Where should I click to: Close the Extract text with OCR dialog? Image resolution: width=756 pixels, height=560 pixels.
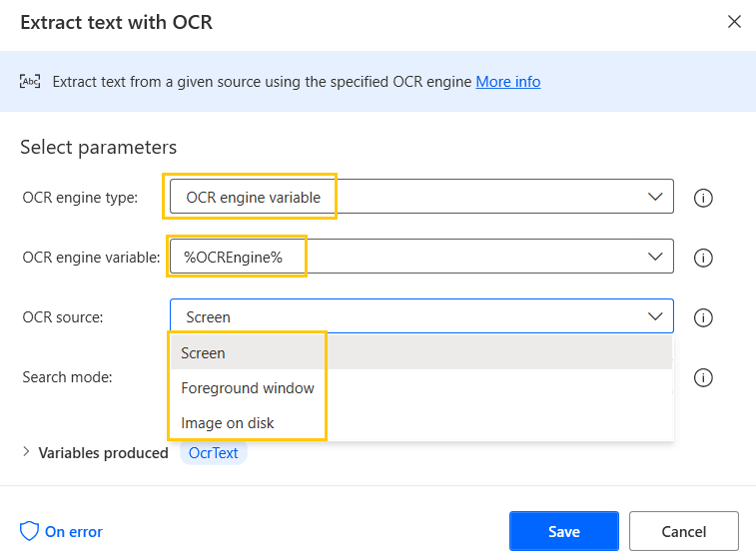click(734, 22)
